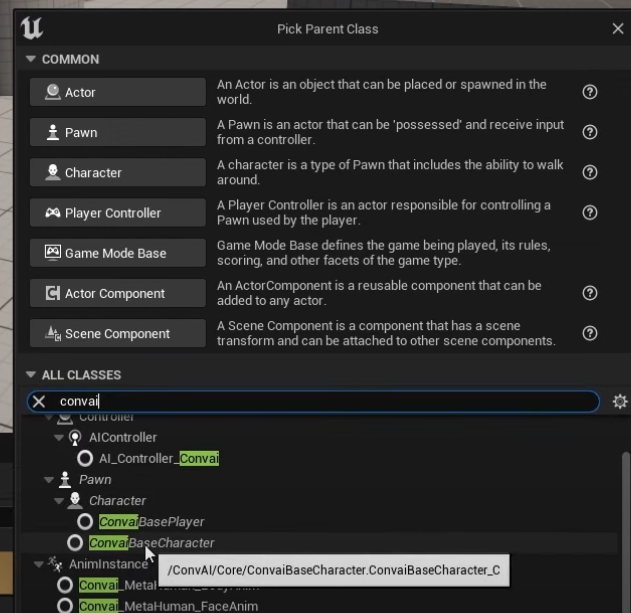631x613 pixels.
Task: Choose Actor as parent class
Action: [117, 92]
